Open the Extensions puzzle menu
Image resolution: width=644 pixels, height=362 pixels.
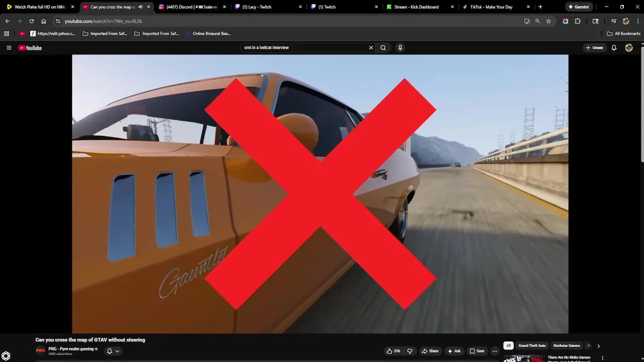coord(578,21)
